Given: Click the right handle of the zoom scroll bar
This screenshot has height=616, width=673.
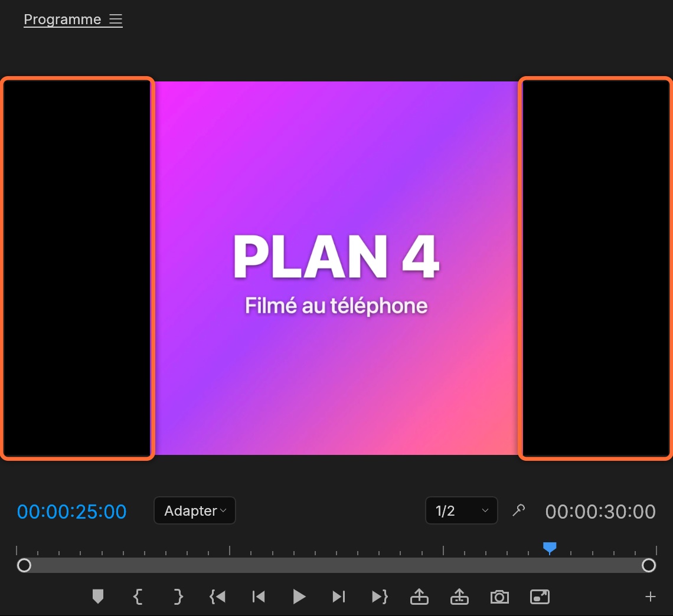Looking at the screenshot, I should click(x=649, y=565).
